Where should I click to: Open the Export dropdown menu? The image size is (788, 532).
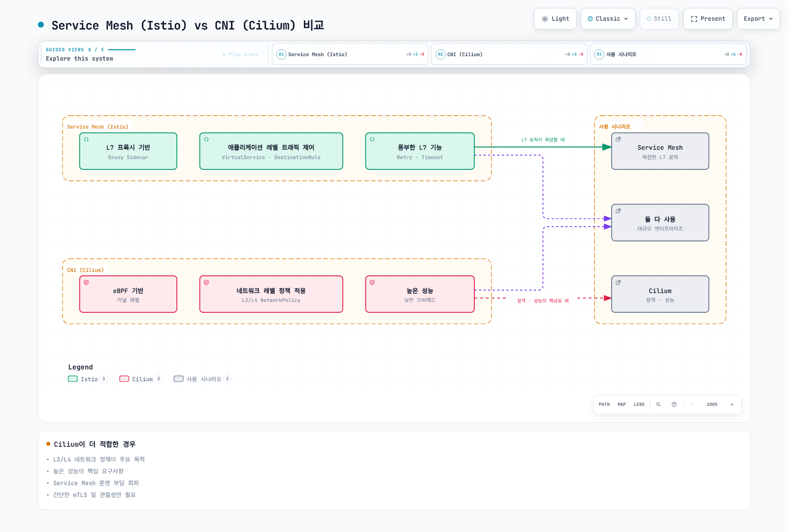[758, 19]
